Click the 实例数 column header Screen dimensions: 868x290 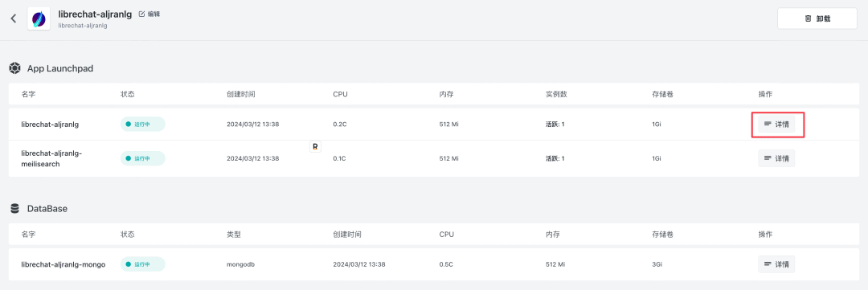[556, 94]
